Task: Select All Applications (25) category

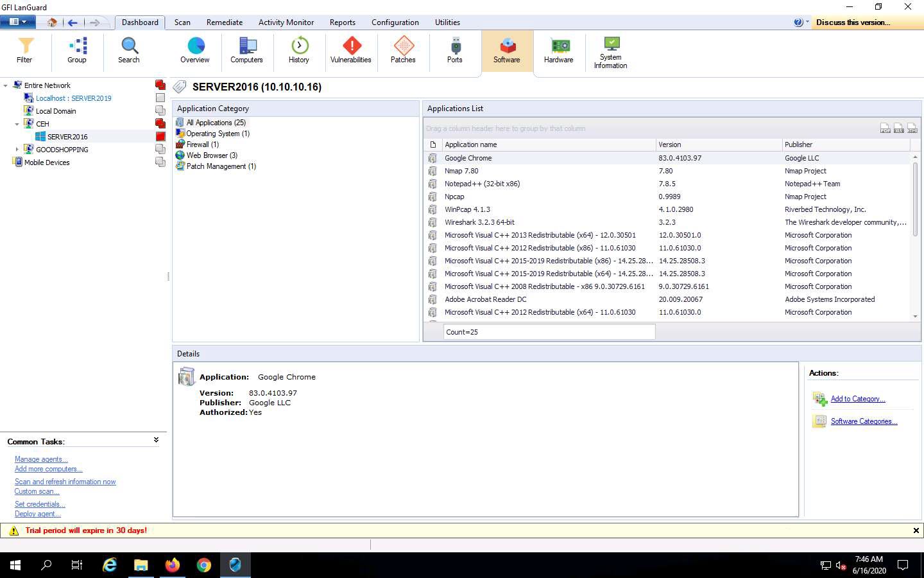Action: (216, 123)
